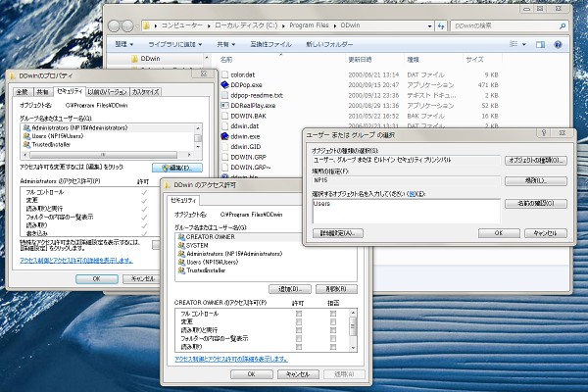Click the view options icon in Explorer toolbar
The image size is (588, 392).
pos(514,44)
